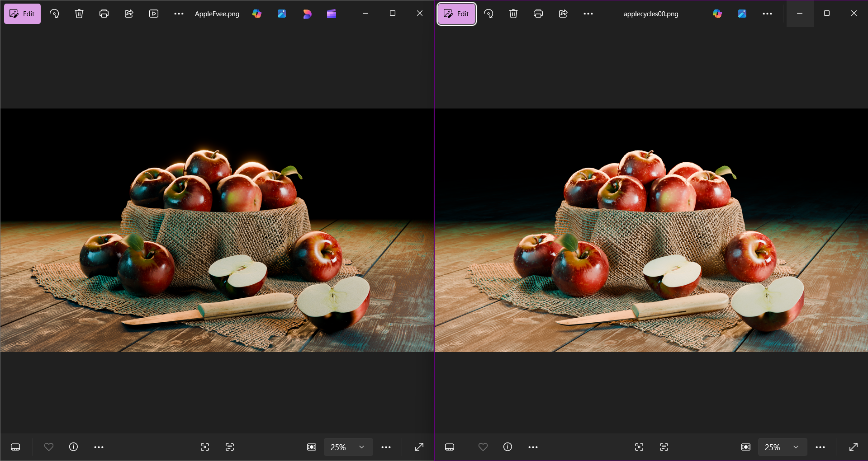The width and height of the screenshot is (868, 461).
Task: Rotate the AppleEvee.png image
Action: 54,14
